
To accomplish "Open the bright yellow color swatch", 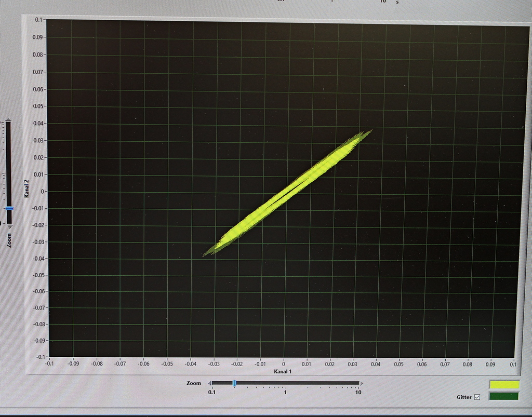I will (504, 384).
